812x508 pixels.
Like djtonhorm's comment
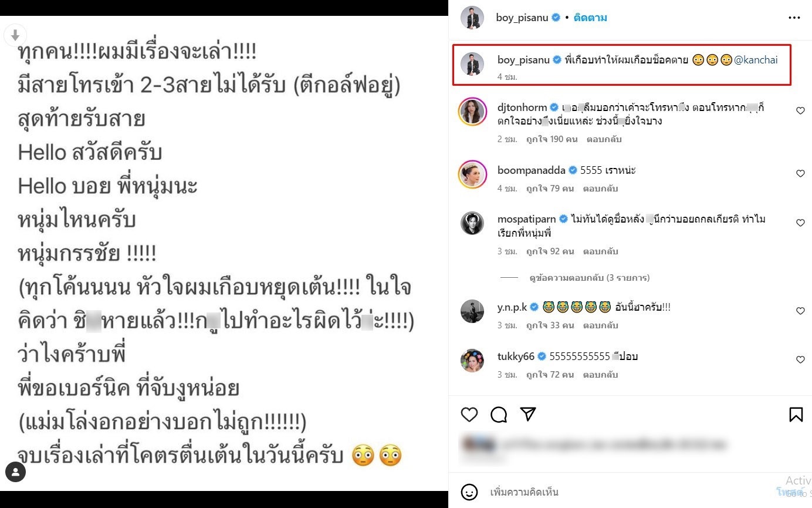(800, 110)
